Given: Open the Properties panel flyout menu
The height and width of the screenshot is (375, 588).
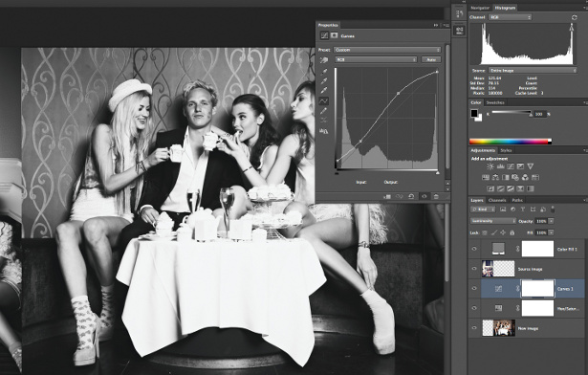Looking at the screenshot, I should pos(446,25).
